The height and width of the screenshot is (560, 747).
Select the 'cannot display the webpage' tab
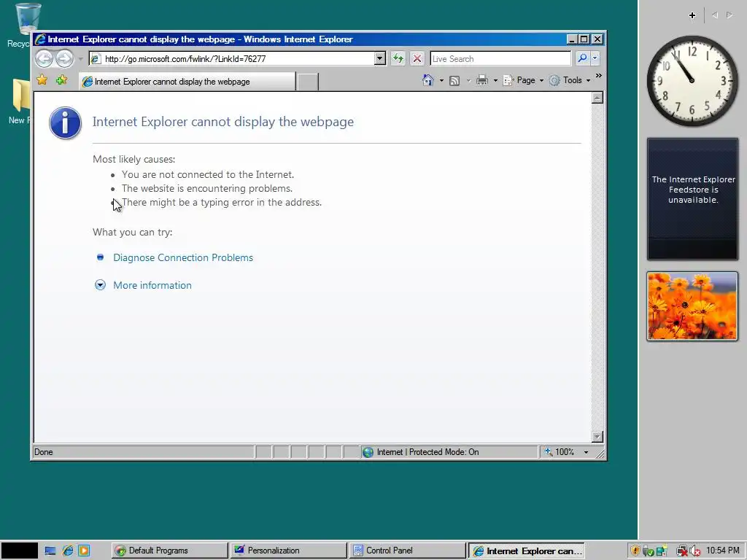[x=187, y=82]
